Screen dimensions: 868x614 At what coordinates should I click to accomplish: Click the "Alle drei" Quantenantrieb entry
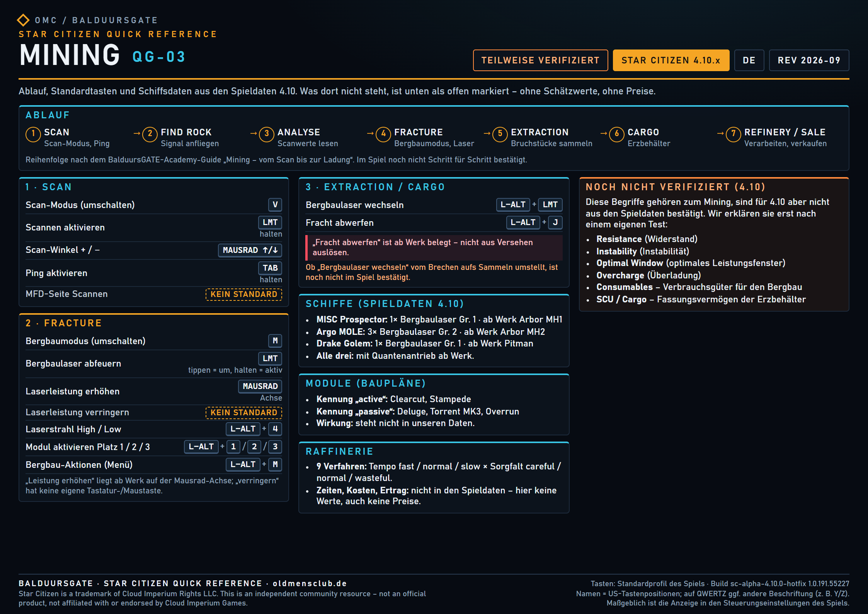tap(395, 356)
